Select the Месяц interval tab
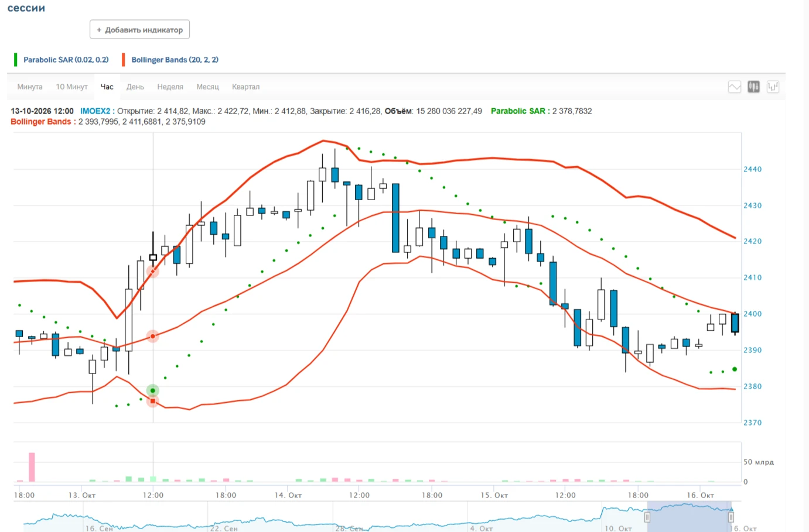Viewport: 809px width, 532px height. [207, 87]
